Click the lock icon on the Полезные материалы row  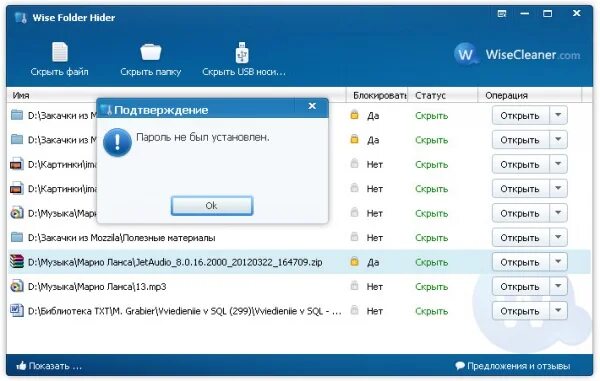click(x=354, y=237)
